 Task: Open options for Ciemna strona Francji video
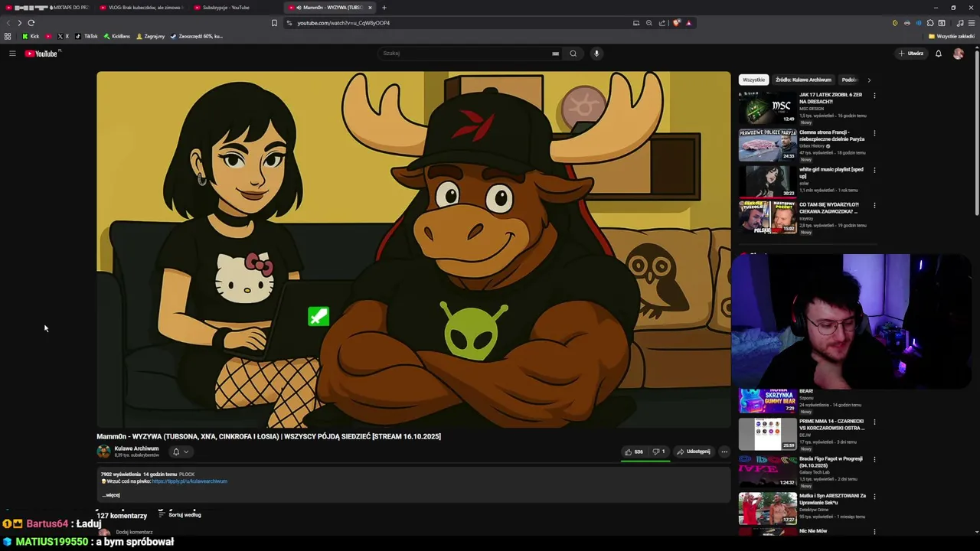(x=874, y=133)
